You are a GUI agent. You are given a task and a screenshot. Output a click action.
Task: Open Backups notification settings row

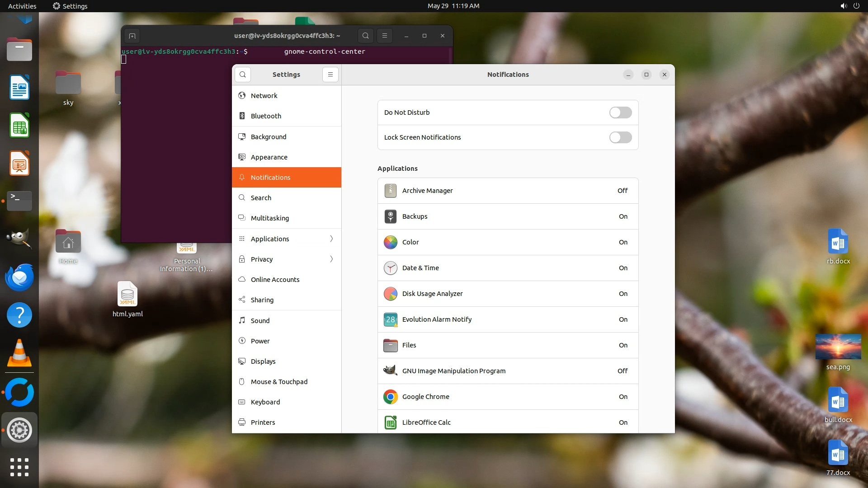click(x=508, y=216)
